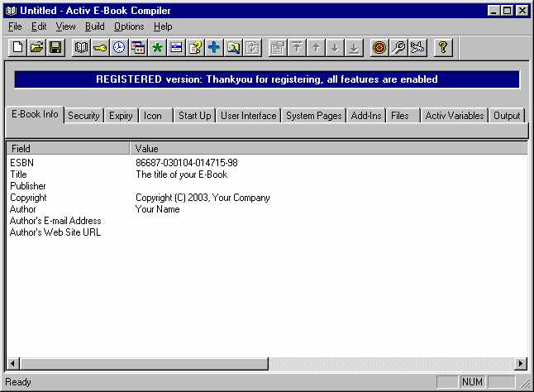
Task: Click the Value column header
Action: pyautogui.click(x=329, y=149)
